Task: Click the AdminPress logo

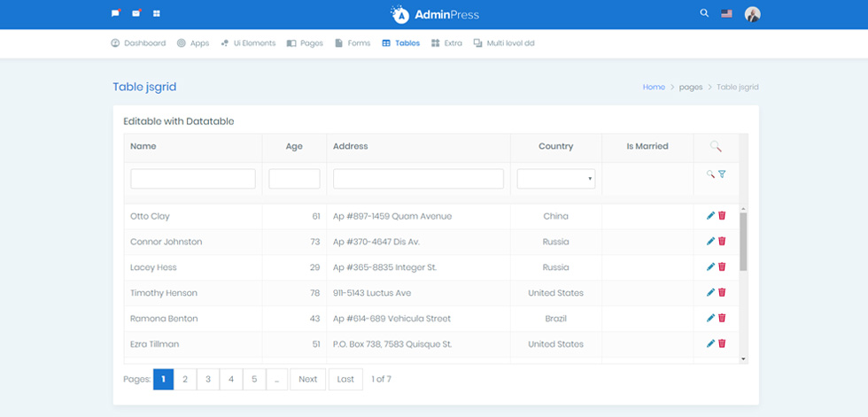Action: [434, 14]
